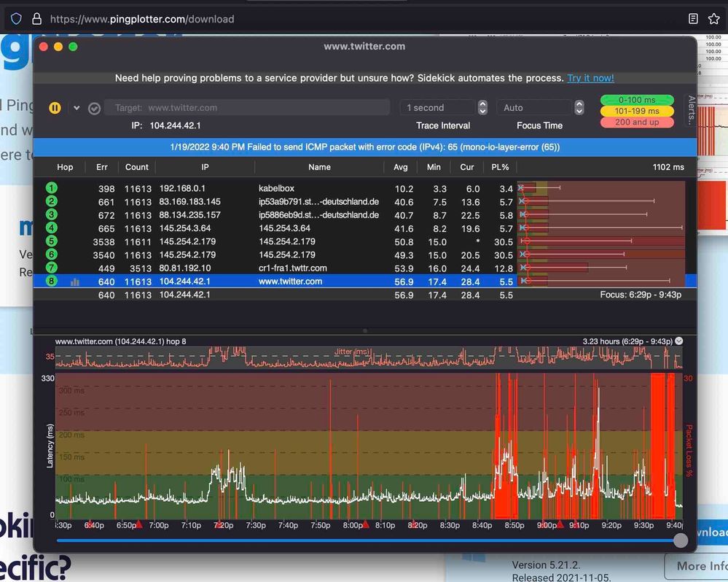The height and width of the screenshot is (582, 728).
Task: Expand the timeline graph range dropdown arrow
Action: click(679, 341)
